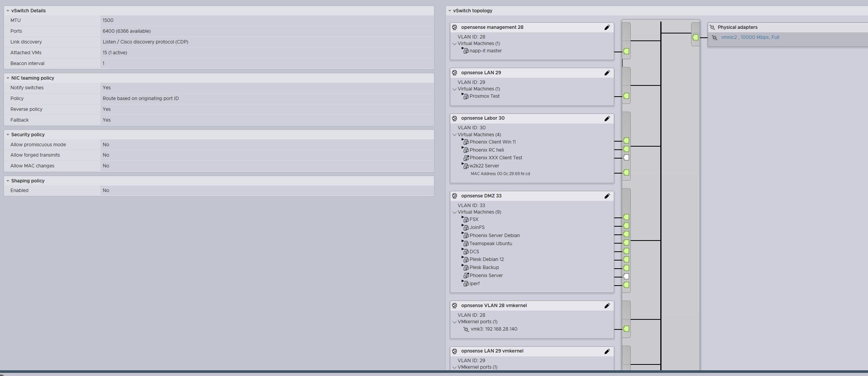Collapse Virtual Machines (4) under Labor 30

click(x=455, y=135)
